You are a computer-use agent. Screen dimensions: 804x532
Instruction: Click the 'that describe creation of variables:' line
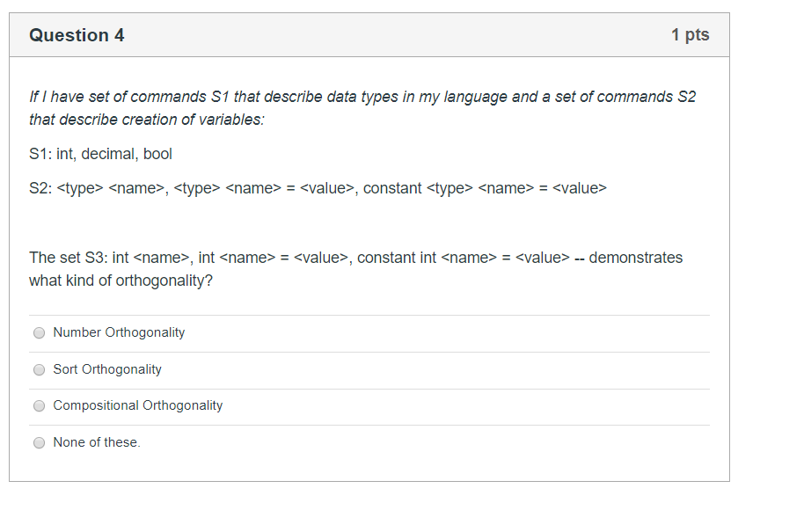(x=147, y=120)
